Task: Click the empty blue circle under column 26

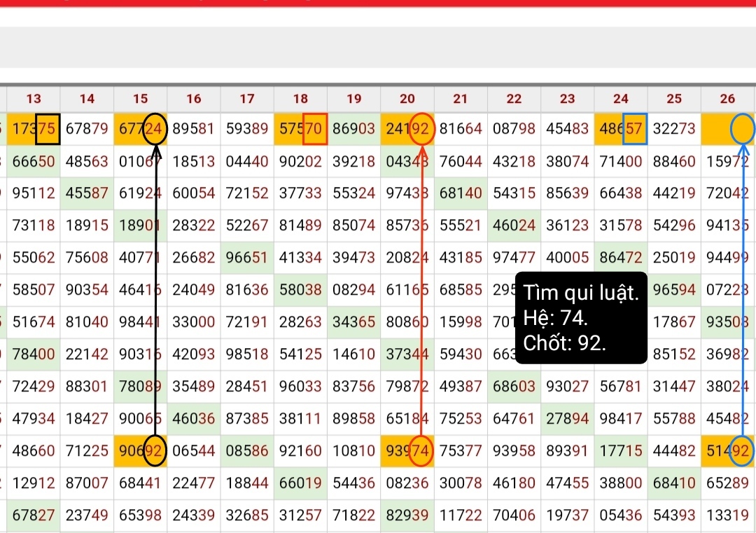Action: (x=743, y=129)
